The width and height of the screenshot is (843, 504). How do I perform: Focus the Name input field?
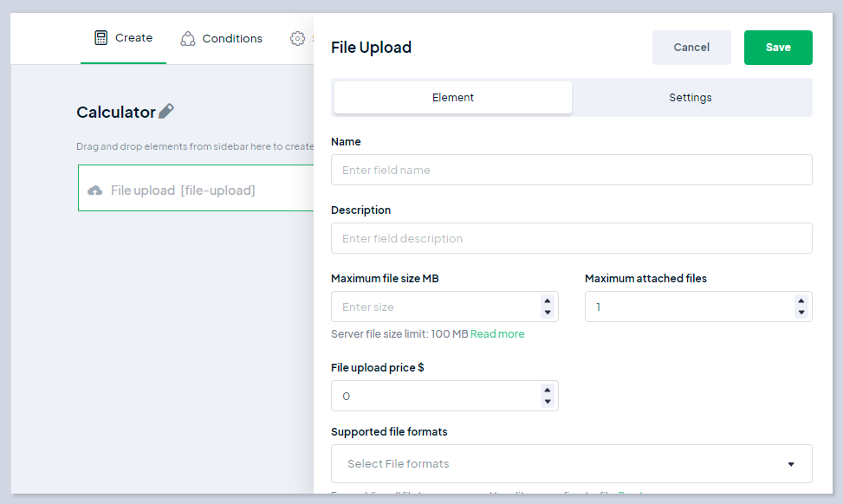[x=571, y=170]
